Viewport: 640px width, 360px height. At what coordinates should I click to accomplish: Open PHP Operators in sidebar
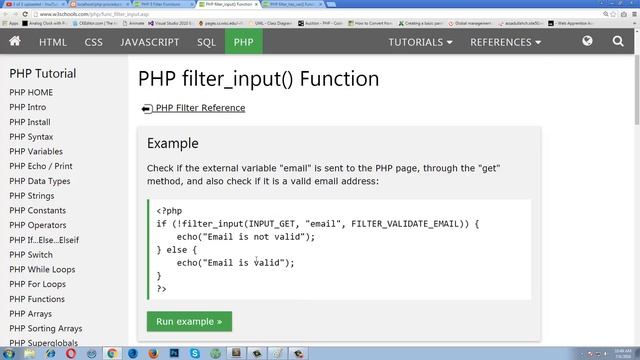click(38, 225)
